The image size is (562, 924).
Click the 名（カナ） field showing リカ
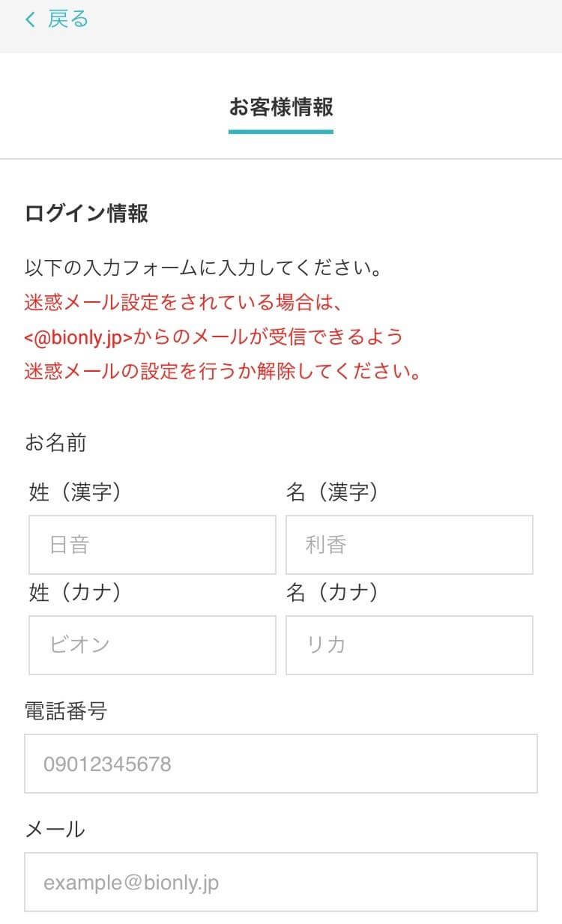click(x=409, y=645)
